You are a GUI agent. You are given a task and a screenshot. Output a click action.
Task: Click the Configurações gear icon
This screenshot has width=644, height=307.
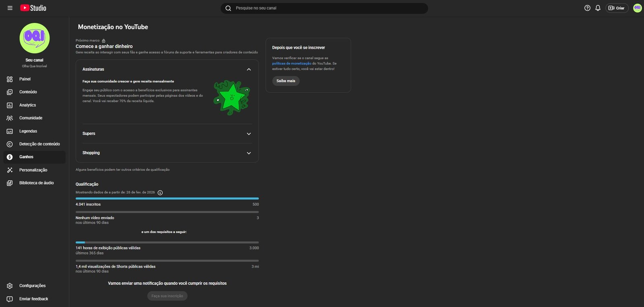10,286
